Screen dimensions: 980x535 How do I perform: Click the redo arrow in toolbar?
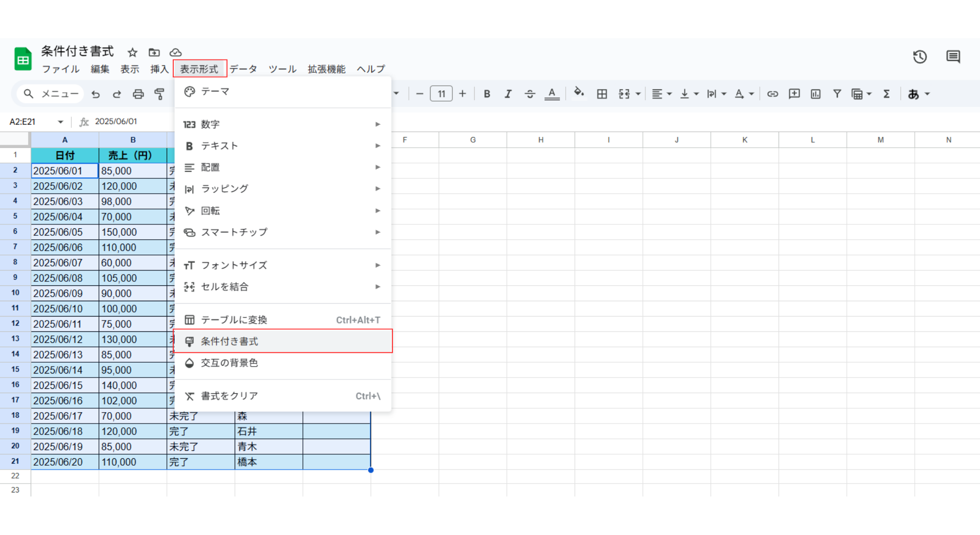pyautogui.click(x=117, y=94)
